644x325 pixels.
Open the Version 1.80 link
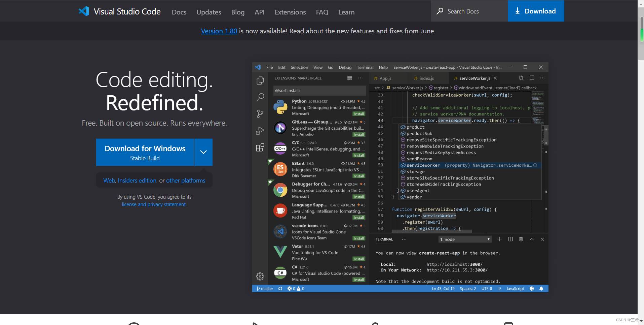[x=219, y=31]
